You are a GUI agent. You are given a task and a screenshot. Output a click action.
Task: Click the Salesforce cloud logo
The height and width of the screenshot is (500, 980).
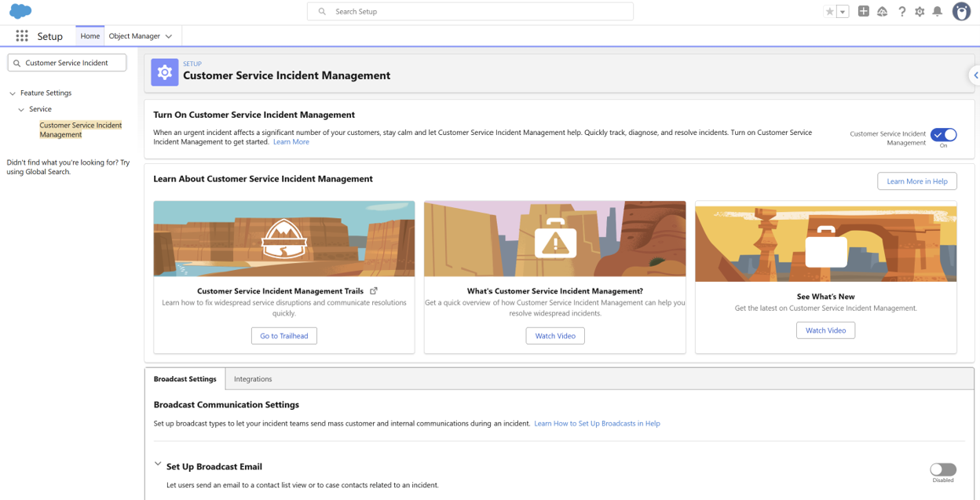pyautogui.click(x=20, y=12)
